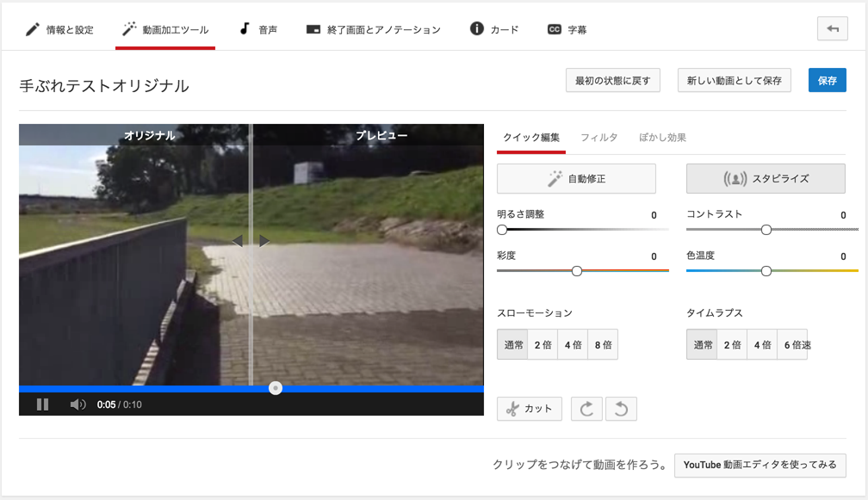Screen dimensions: 868x500
Task: Select スローモーション 8 倍
Action: tap(603, 344)
